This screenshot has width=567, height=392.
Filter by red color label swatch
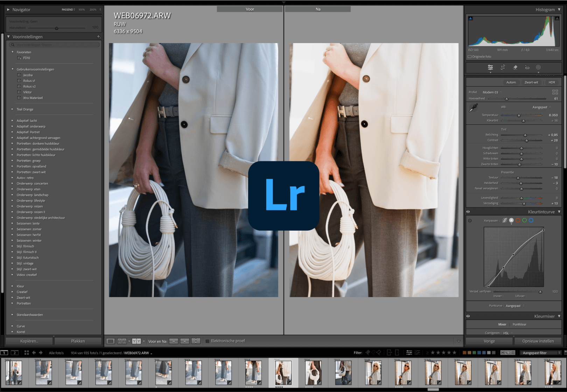click(x=464, y=353)
